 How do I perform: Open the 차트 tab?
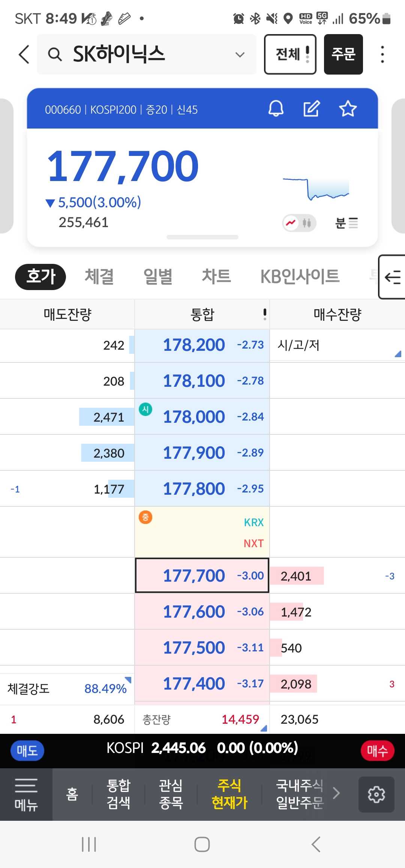point(216,276)
